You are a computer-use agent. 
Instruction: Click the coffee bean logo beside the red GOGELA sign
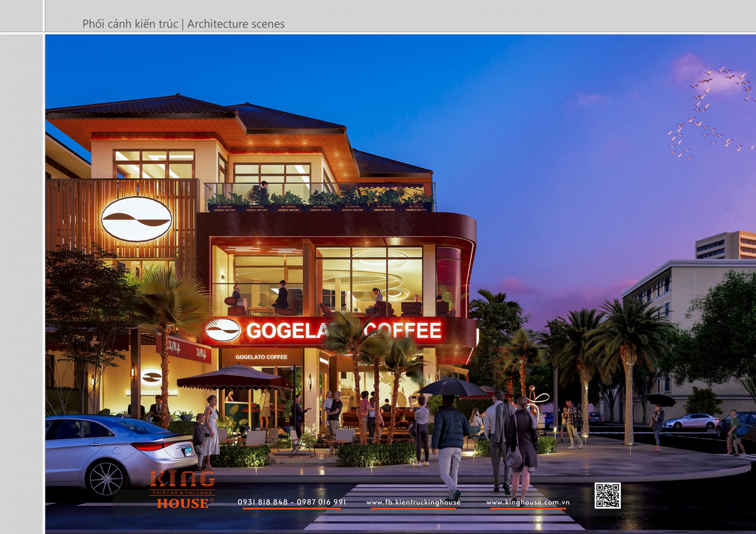pyautogui.click(x=223, y=330)
